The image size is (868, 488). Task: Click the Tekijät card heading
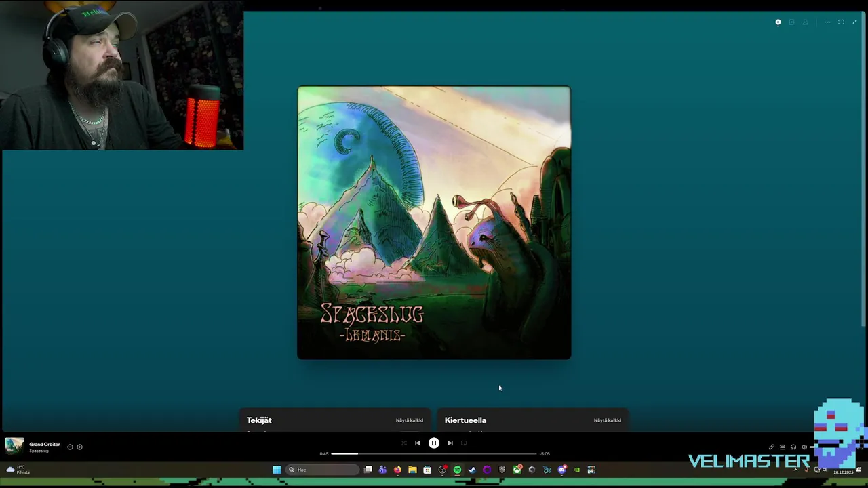(x=259, y=420)
